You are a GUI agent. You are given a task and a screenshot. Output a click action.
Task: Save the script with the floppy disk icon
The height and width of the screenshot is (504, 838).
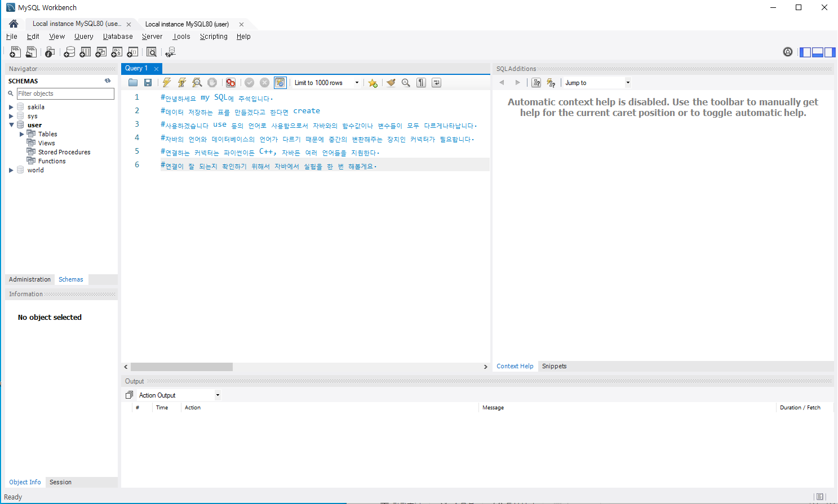[x=148, y=83]
